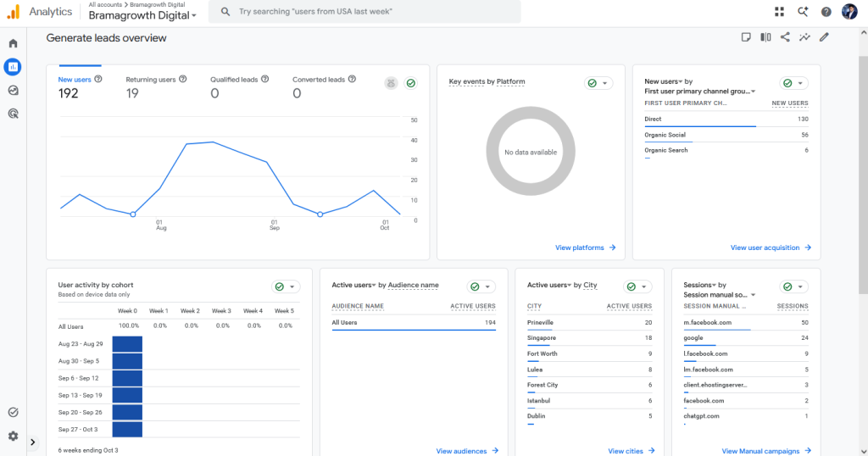Image resolution: width=868 pixels, height=456 pixels.
Task: Select the New users metric tab
Action: (80, 87)
